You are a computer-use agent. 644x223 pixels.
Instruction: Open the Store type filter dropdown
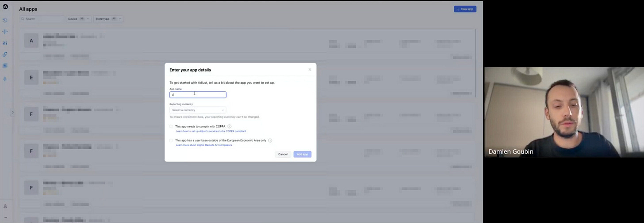click(108, 19)
